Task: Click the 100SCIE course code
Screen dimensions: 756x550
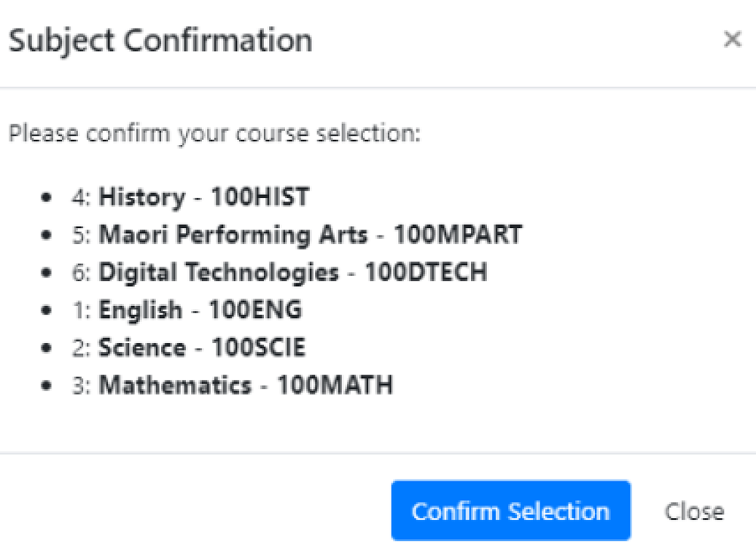Action: point(259,348)
